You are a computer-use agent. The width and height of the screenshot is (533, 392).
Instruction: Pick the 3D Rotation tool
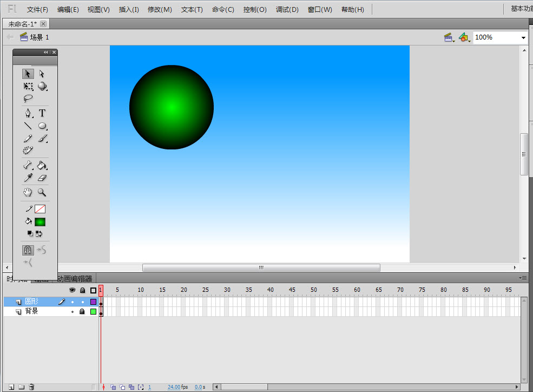point(42,86)
